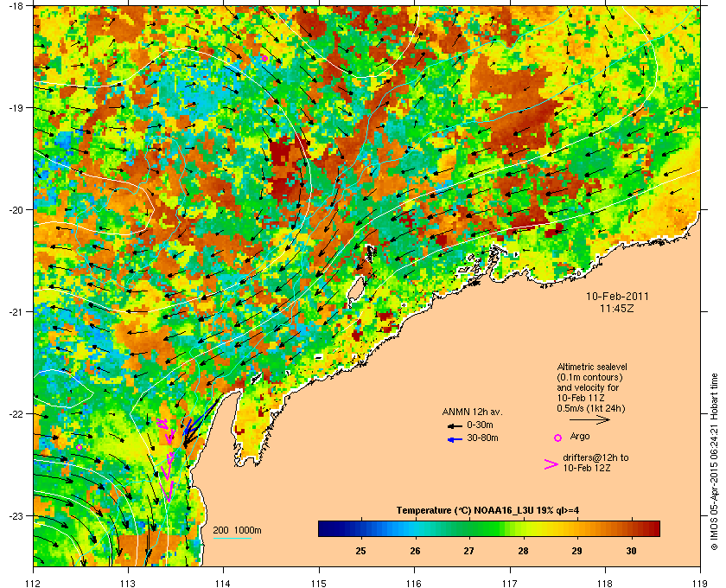Select the date text 10-Feb-2011

(617, 297)
